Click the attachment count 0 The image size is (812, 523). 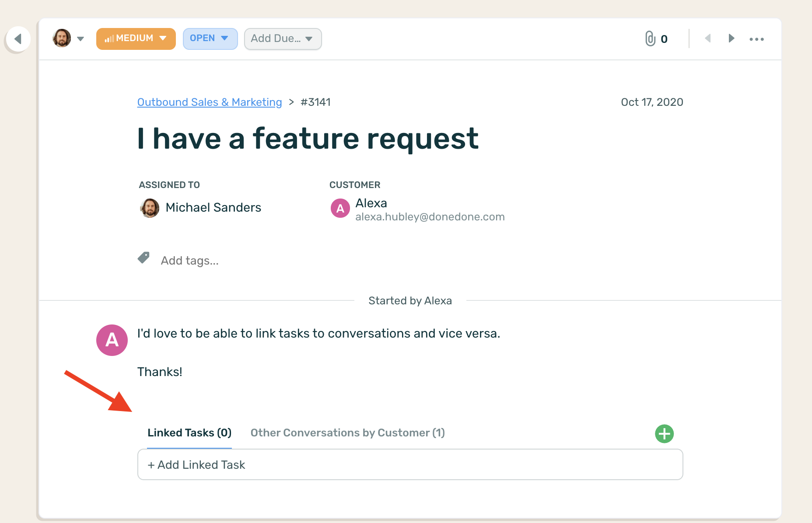(664, 39)
